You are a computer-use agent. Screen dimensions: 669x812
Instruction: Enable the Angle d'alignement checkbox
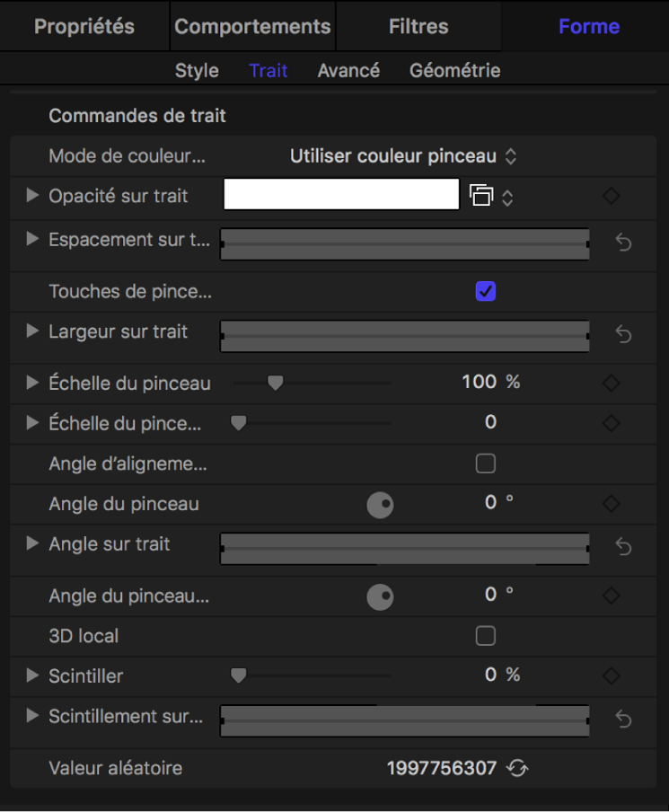tap(485, 463)
